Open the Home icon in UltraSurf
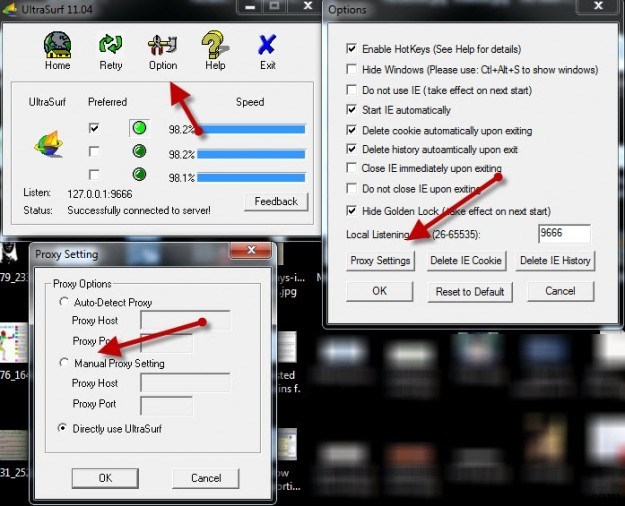This screenshot has width=625, height=506. tap(58, 50)
